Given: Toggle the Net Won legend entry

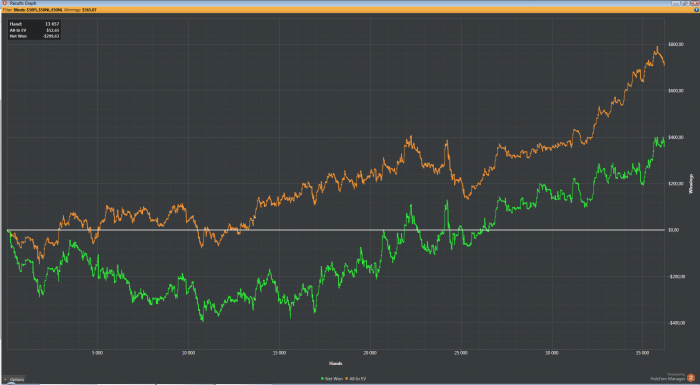Looking at the screenshot, I should click(332, 379).
